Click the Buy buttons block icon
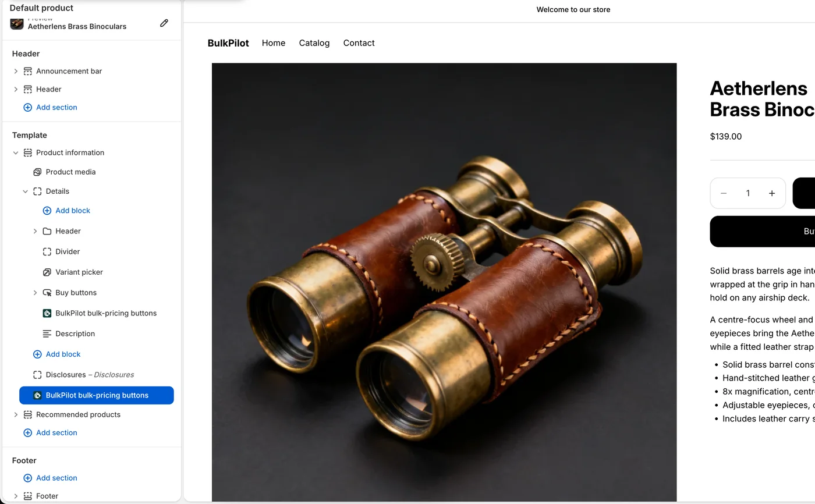The height and width of the screenshot is (504, 815). (47, 293)
